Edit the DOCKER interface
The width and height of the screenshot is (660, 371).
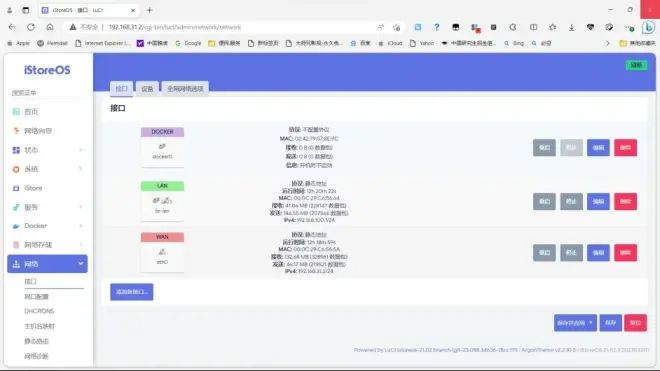598,148
